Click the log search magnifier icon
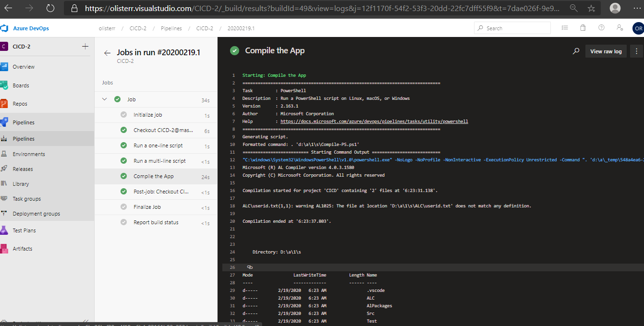The image size is (644, 326). (x=576, y=51)
